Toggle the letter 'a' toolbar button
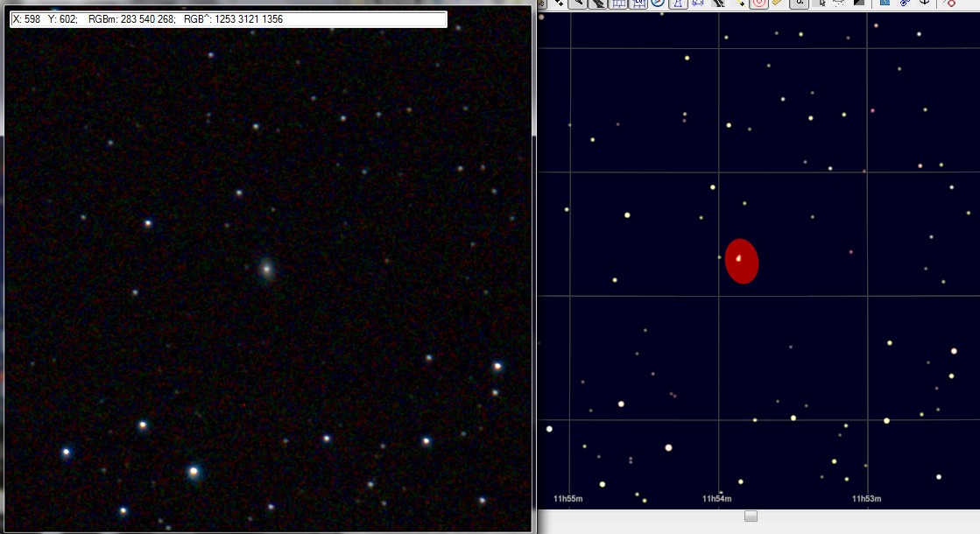980x534 pixels. pos(799,4)
